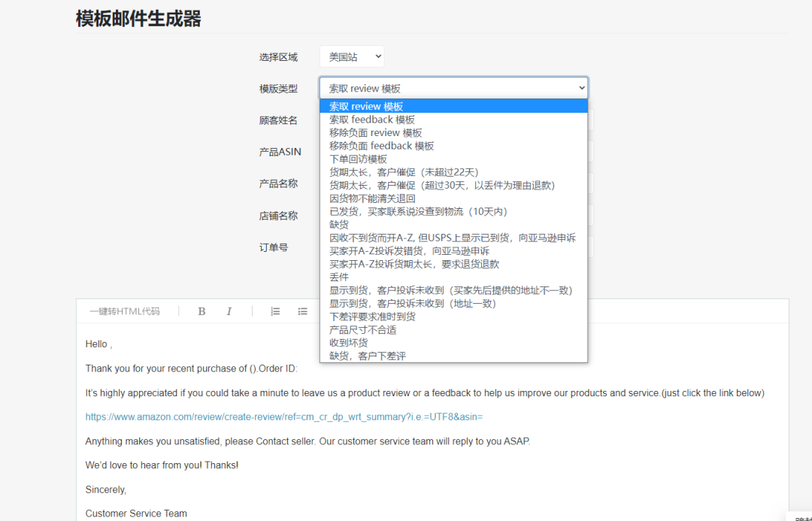Select 货期太长 超过30天 丢件退款 option
This screenshot has width=812, height=521.
453,186
